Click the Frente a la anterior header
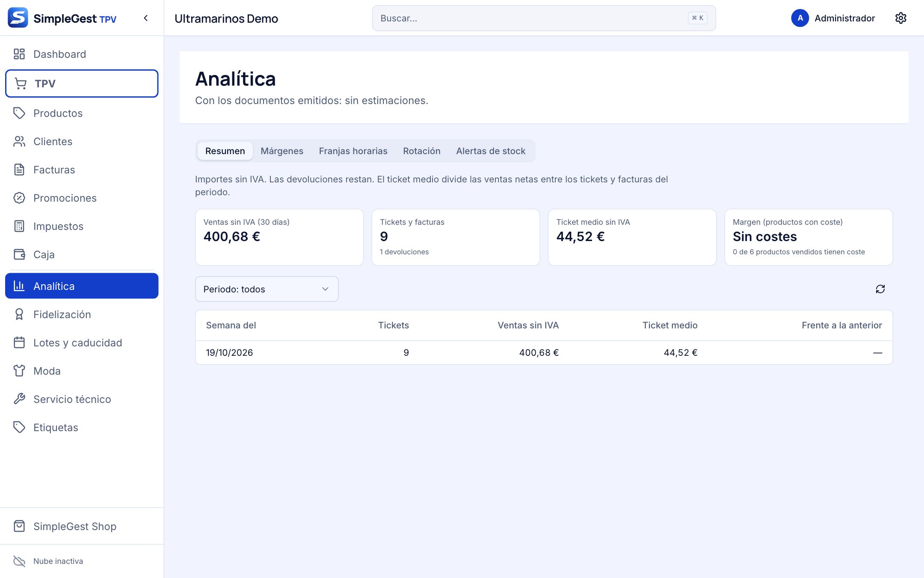 (841, 325)
